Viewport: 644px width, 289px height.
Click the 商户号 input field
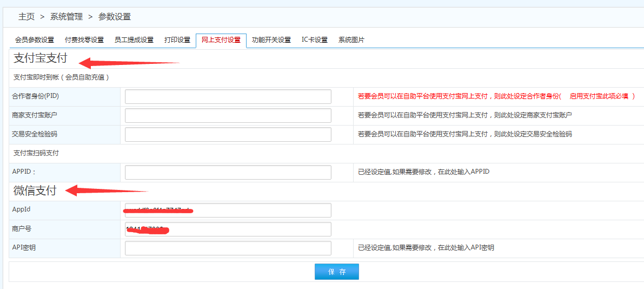228,229
